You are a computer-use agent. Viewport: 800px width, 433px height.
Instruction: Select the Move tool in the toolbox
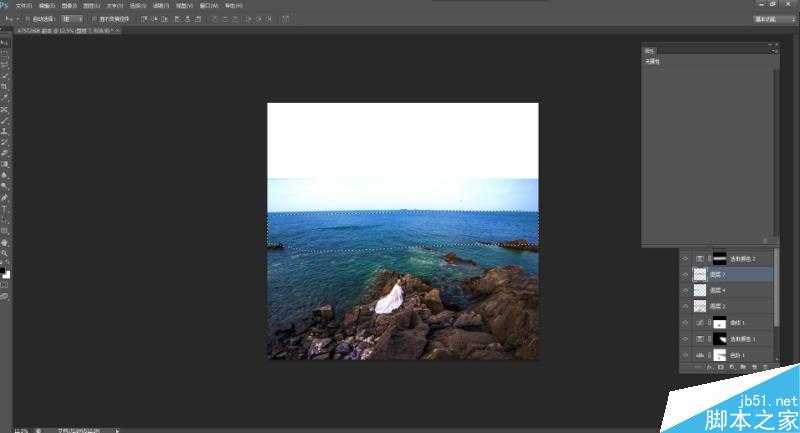[5, 43]
